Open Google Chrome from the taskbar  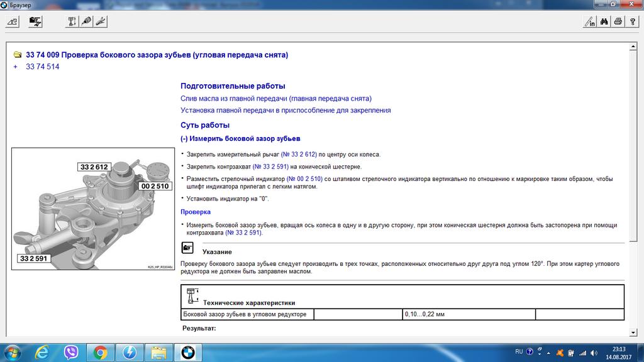[x=100, y=351]
